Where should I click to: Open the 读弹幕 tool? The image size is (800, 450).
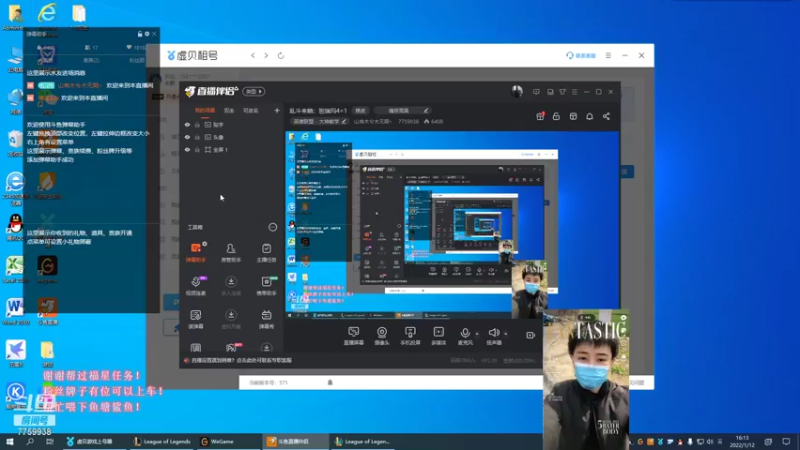pos(196,319)
